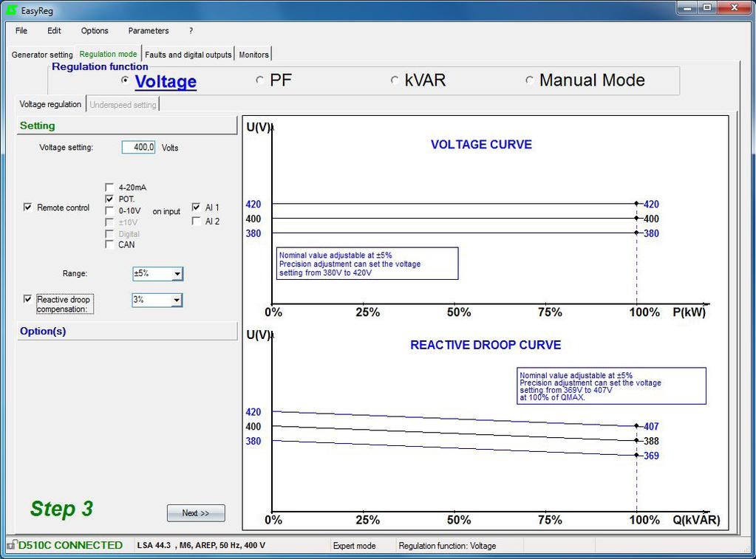This screenshot has width=756, height=559.
Task: Toggle the Remote control checkbox
Action: (28, 208)
